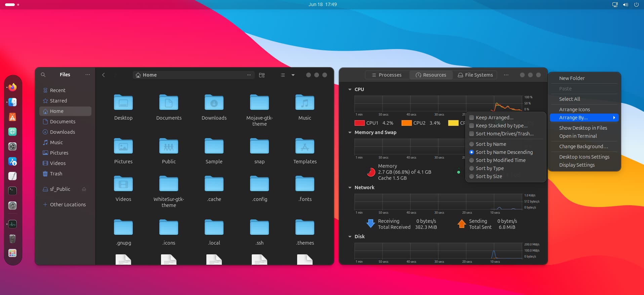
Task: Open Change Background menu item
Action: (584, 146)
